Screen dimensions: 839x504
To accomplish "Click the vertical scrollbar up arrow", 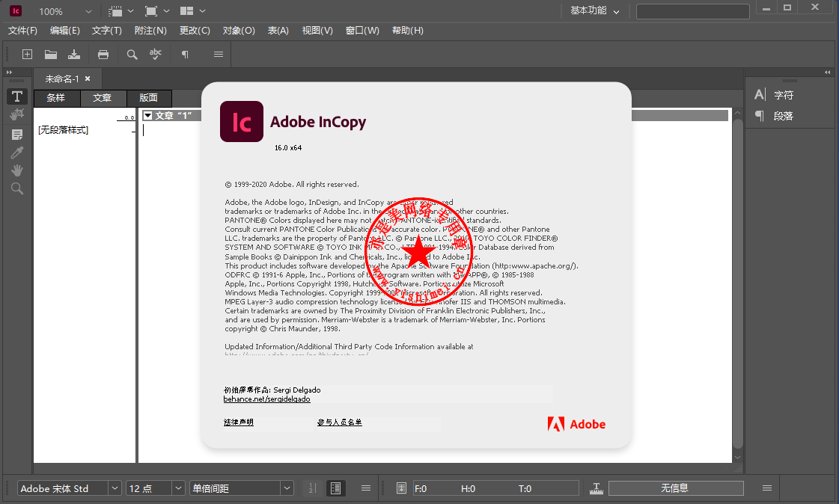I will (x=737, y=114).
